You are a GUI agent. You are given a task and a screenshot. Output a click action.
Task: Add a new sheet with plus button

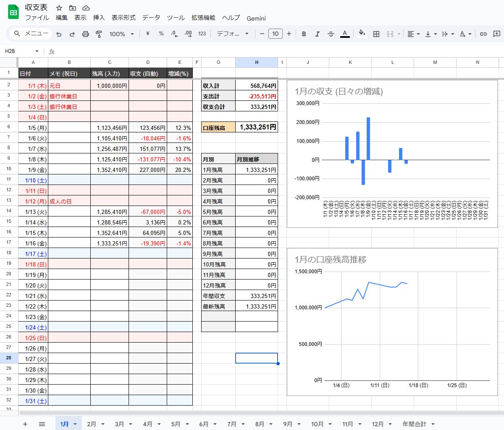pos(25,424)
